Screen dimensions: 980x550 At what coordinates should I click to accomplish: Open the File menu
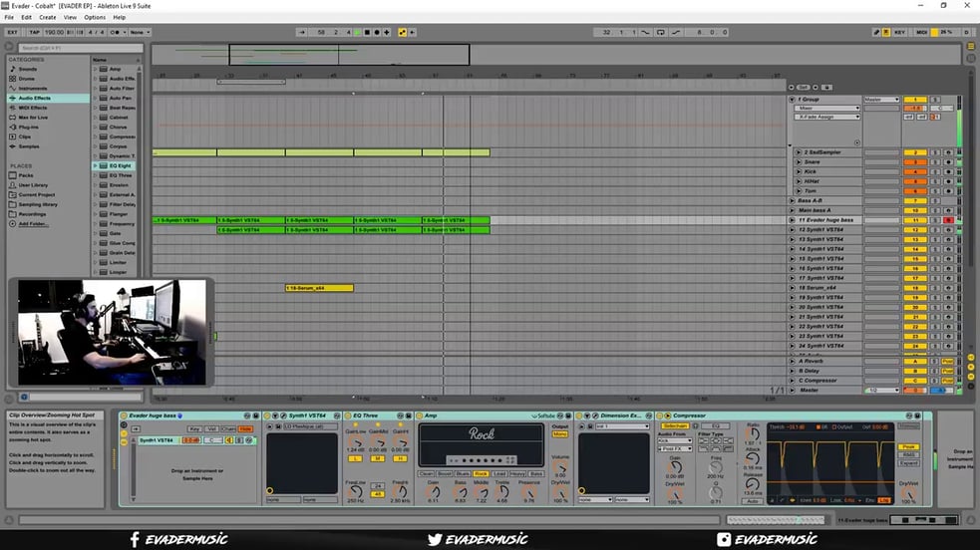point(9,18)
